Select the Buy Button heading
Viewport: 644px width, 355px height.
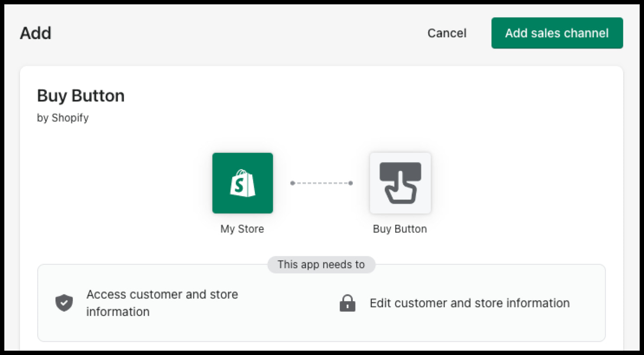81,95
